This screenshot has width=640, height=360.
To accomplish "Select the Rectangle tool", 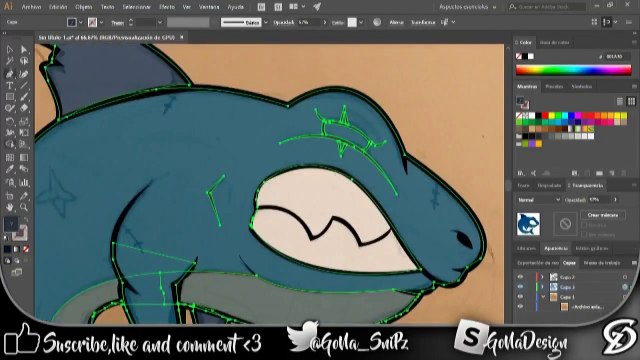I will click(9, 97).
